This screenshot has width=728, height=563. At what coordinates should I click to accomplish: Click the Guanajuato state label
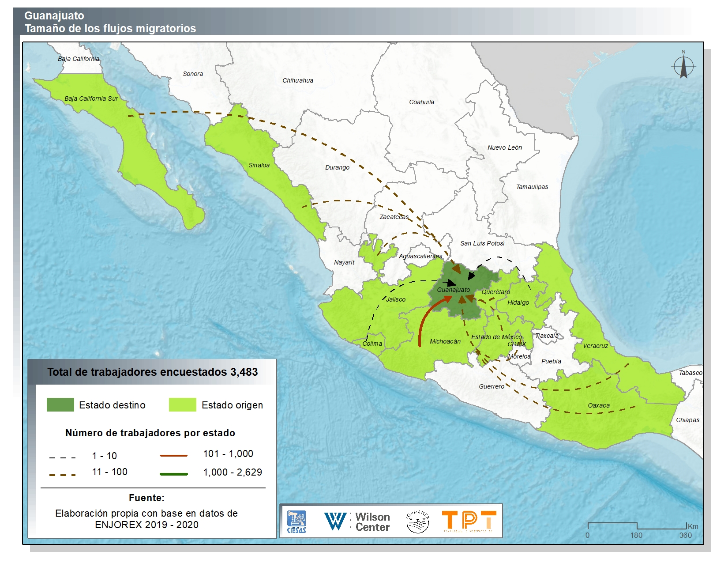click(x=453, y=290)
